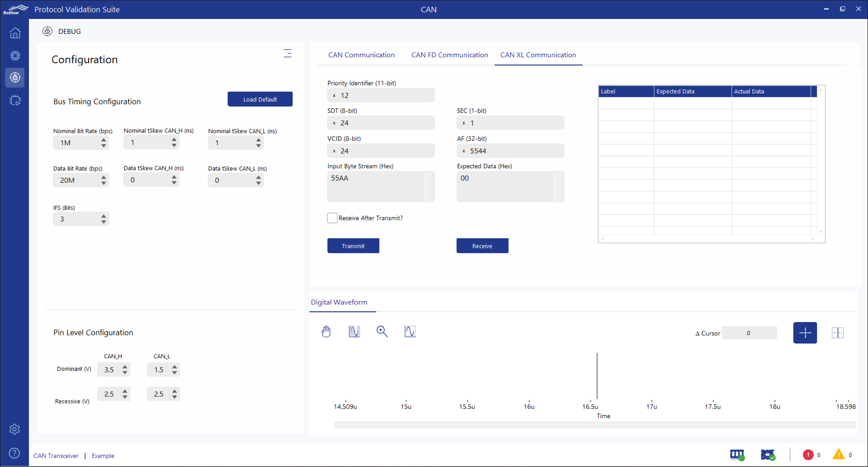Open the Configuration panel hamburger menu

[x=288, y=53]
